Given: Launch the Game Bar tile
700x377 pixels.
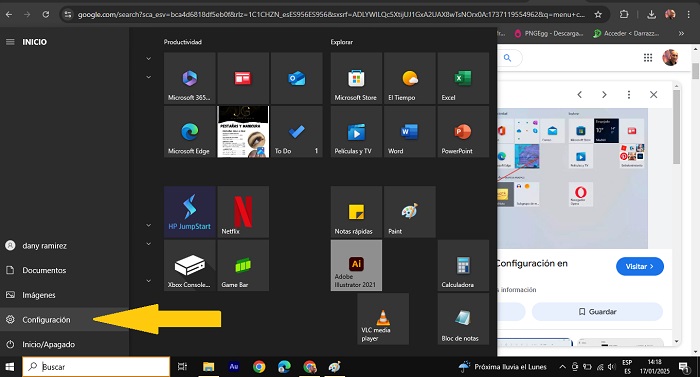Looking at the screenshot, I should (x=243, y=265).
